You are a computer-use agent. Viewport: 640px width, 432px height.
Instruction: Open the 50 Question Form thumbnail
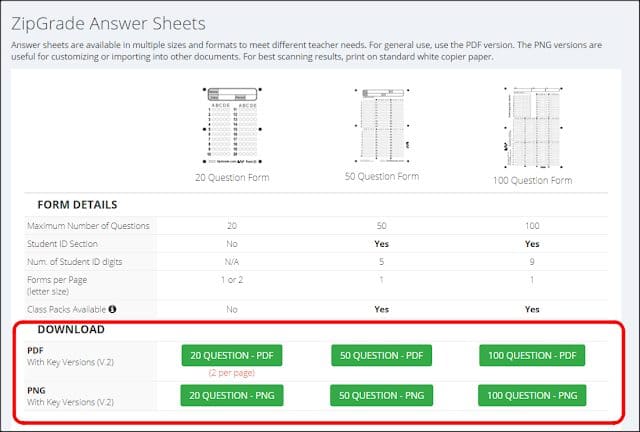tap(382, 126)
